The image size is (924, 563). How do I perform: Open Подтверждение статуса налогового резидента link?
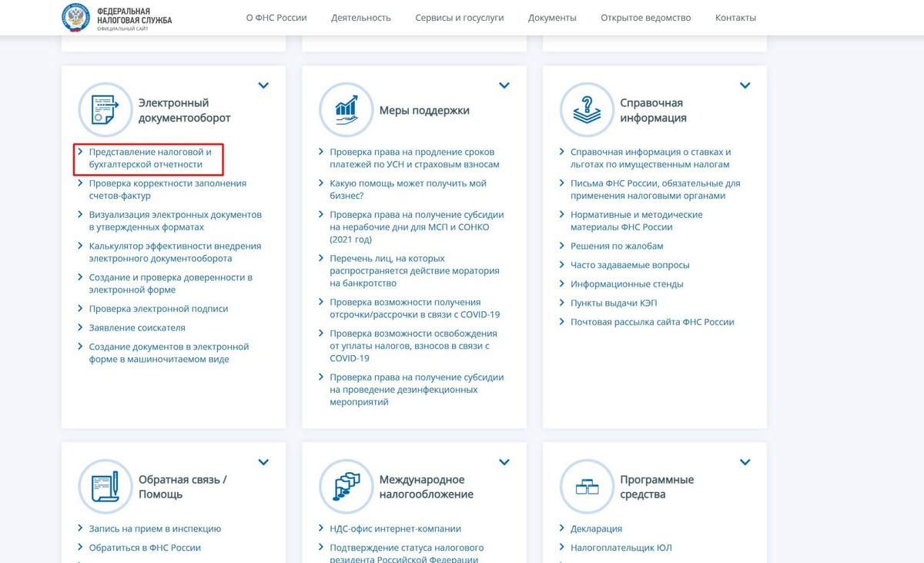coord(407,553)
